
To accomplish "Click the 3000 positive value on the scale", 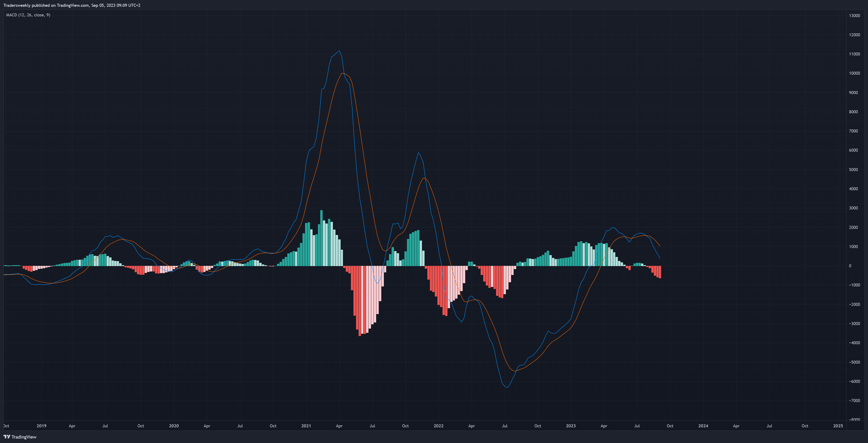I will [854, 208].
